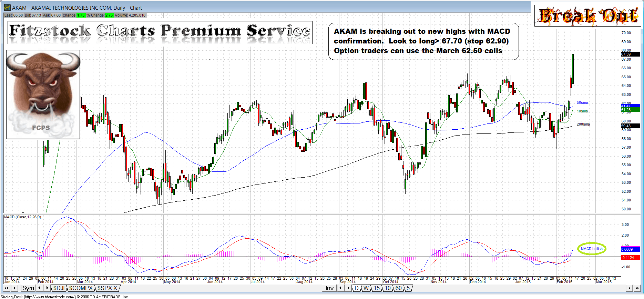Click left arrow immediately after Inv button
The image size is (644, 299).
[x=340, y=288]
